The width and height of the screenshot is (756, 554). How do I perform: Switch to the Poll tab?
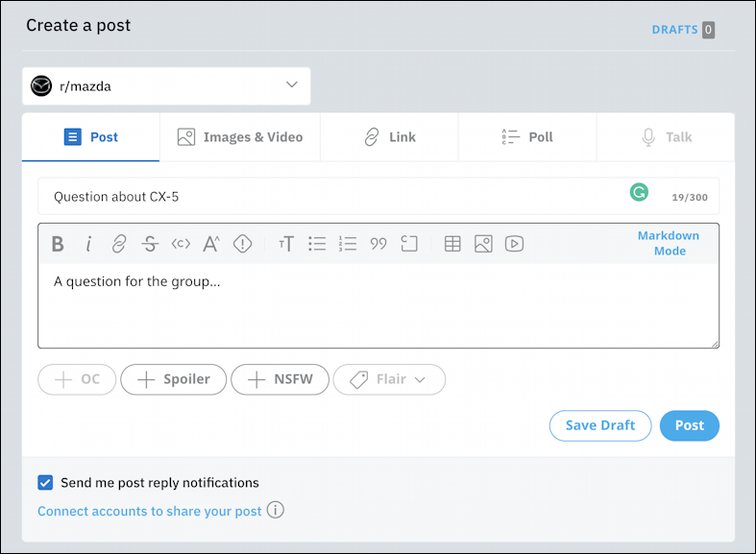[x=527, y=137]
